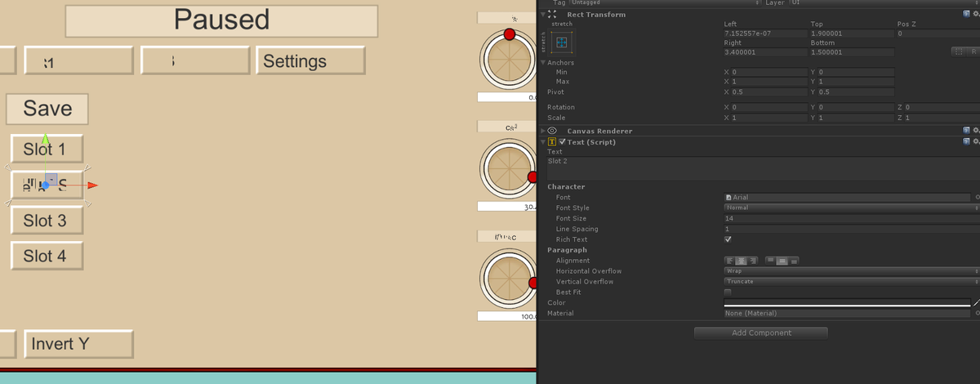Open the Canvas Renderer gear settings menu

point(976,131)
